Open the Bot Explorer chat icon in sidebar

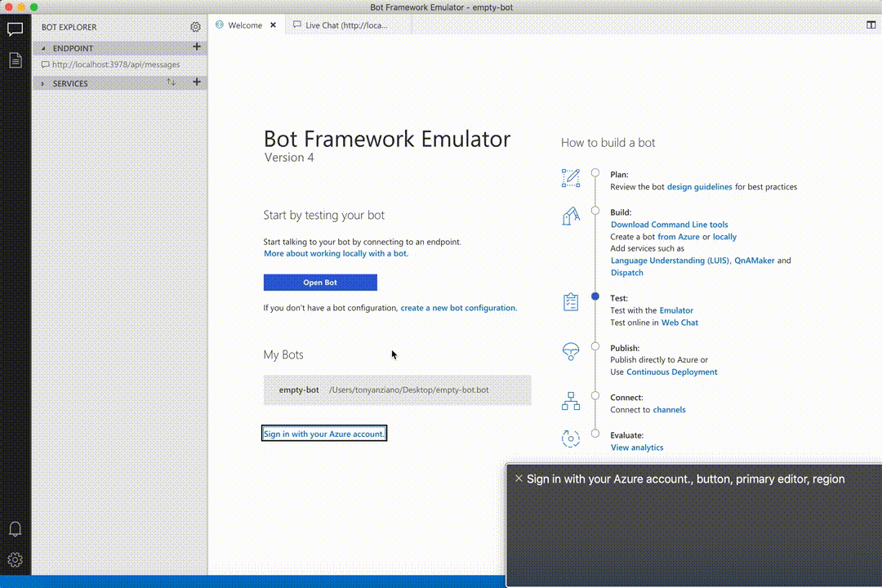click(15, 29)
